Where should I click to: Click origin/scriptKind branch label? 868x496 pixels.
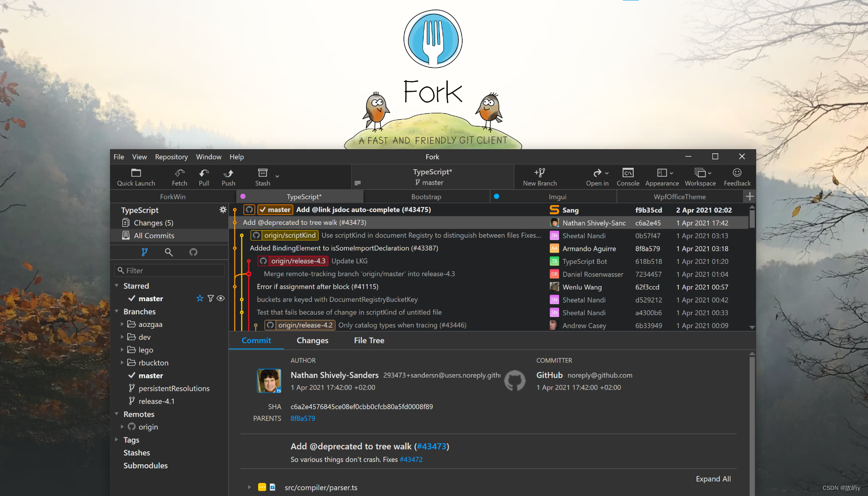(x=285, y=235)
